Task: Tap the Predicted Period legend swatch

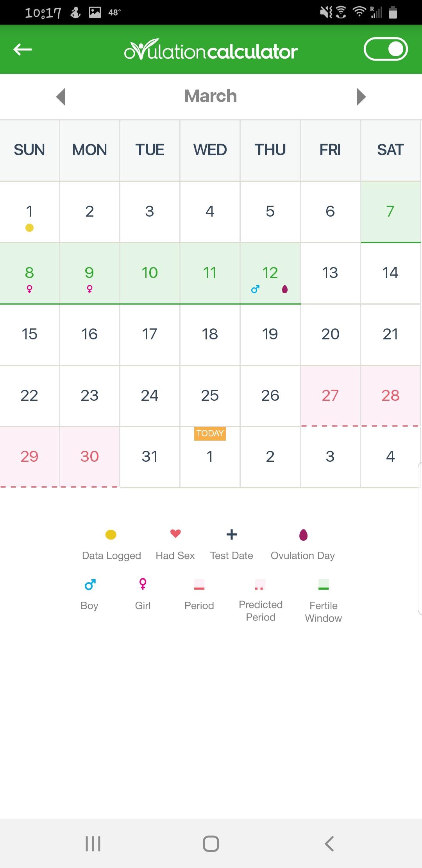Action: [x=260, y=585]
